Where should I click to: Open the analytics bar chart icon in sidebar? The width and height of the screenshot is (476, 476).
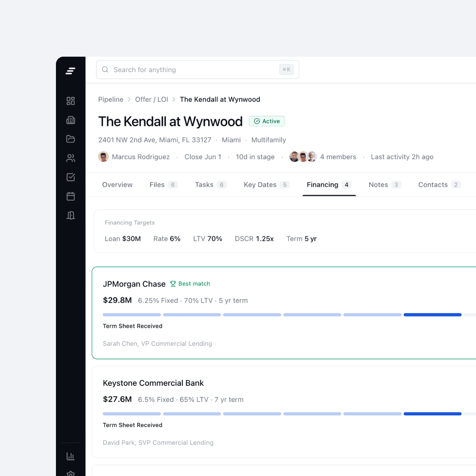pyautogui.click(x=71, y=456)
